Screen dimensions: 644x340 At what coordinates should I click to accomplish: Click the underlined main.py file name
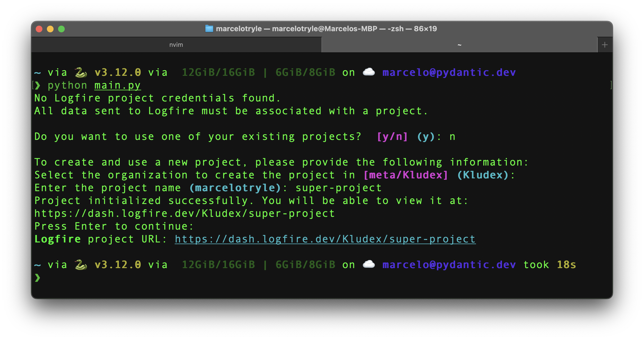(117, 85)
